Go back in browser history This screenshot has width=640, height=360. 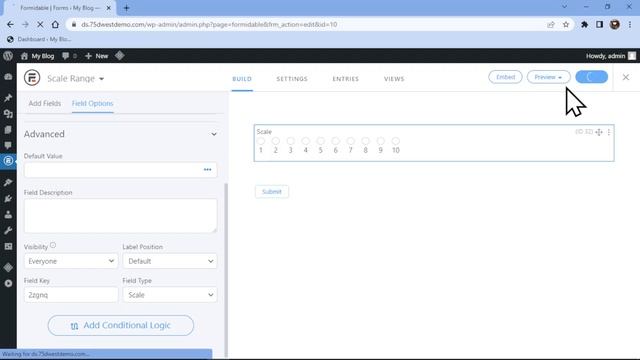pos(10,24)
